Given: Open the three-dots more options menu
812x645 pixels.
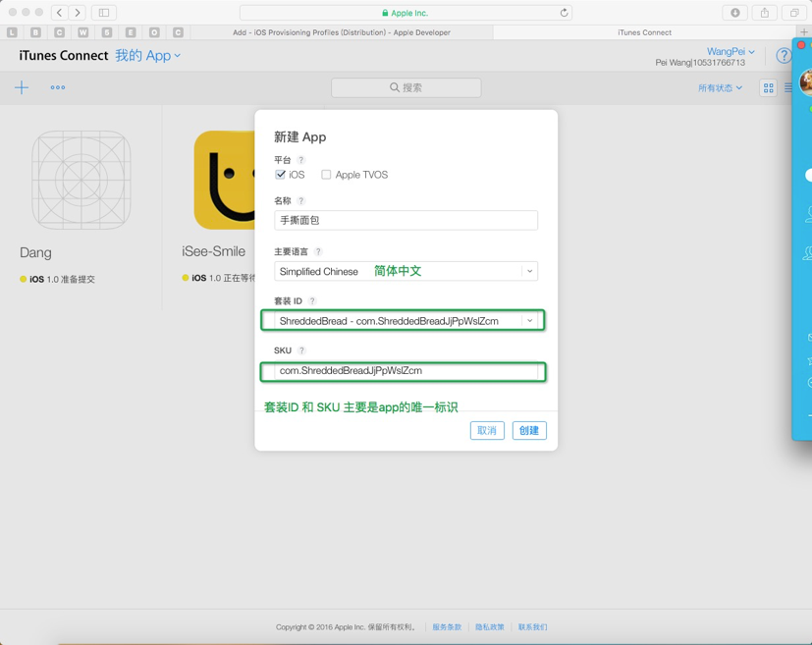Looking at the screenshot, I should pyautogui.click(x=58, y=87).
